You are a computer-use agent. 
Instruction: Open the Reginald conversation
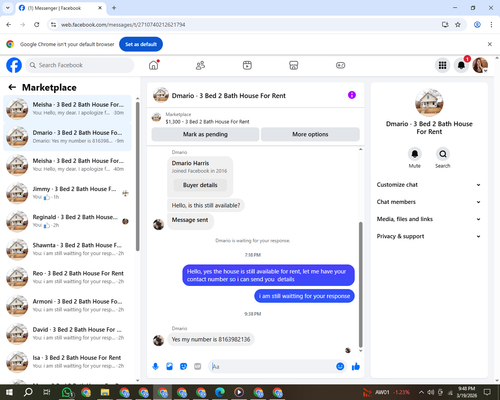(67, 221)
